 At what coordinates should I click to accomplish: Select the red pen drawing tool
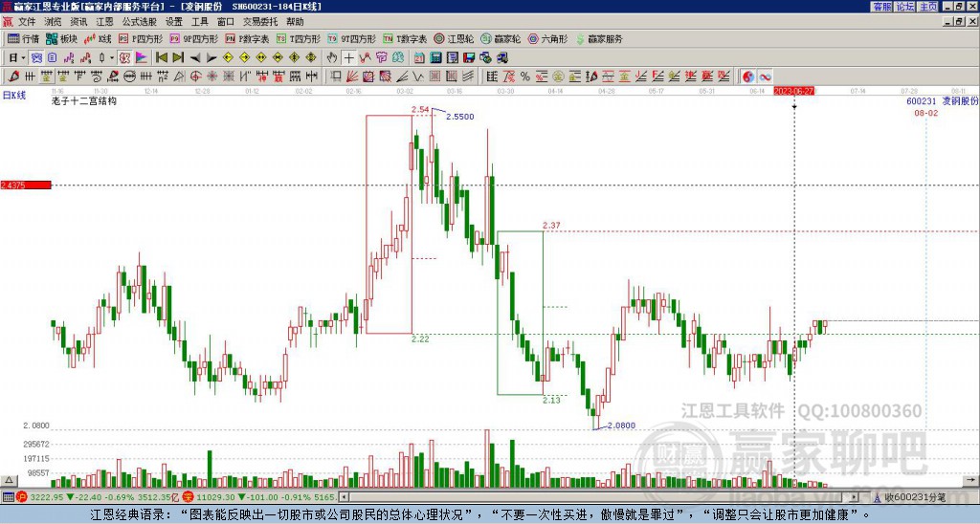tap(13, 76)
